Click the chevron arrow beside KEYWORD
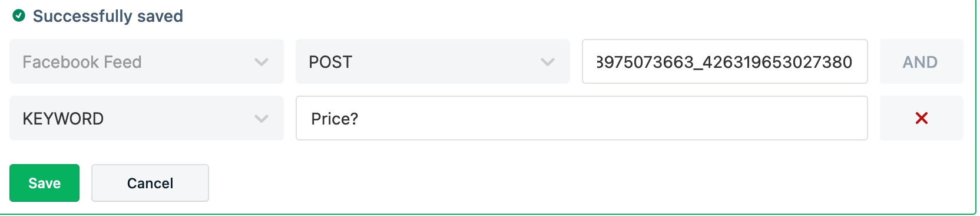The width and height of the screenshot is (980, 216). [261, 119]
